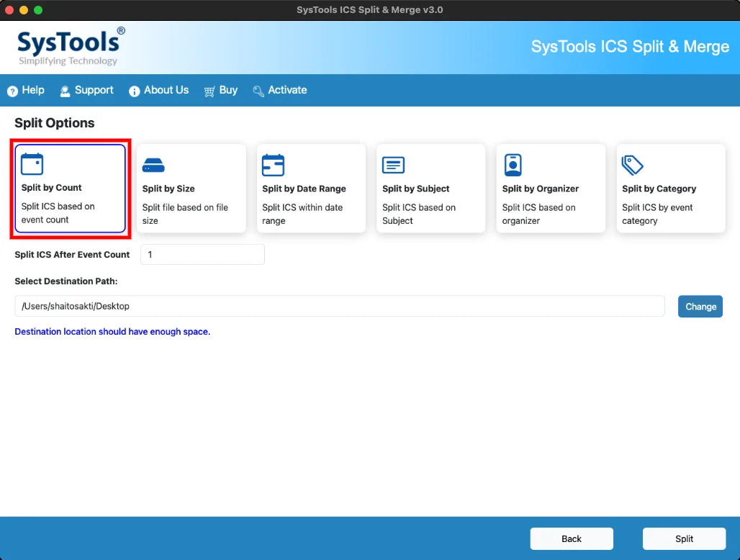Screen dimensions: 740x560
Task: Click the Buy shopping cart icon
Action: [209, 91]
